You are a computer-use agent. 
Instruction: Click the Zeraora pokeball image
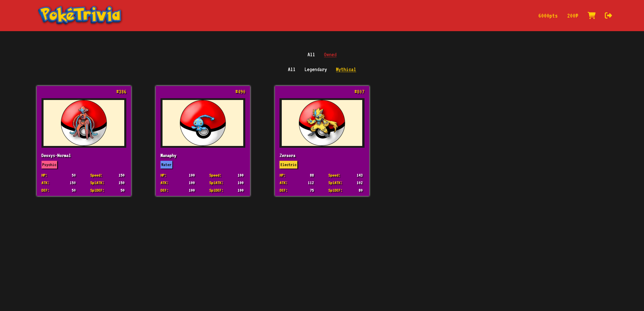coord(322,123)
